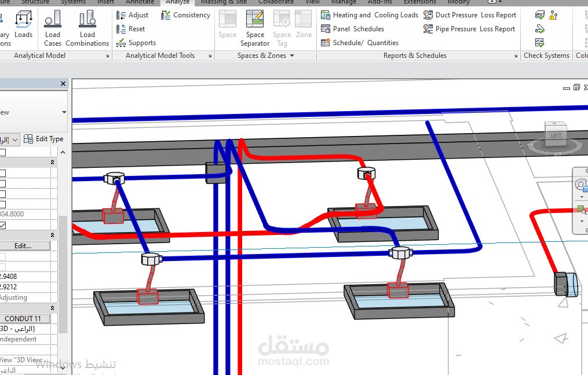Click Properties scrollbar up arrow
This screenshot has height=375, width=588.
click(x=63, y=152)
